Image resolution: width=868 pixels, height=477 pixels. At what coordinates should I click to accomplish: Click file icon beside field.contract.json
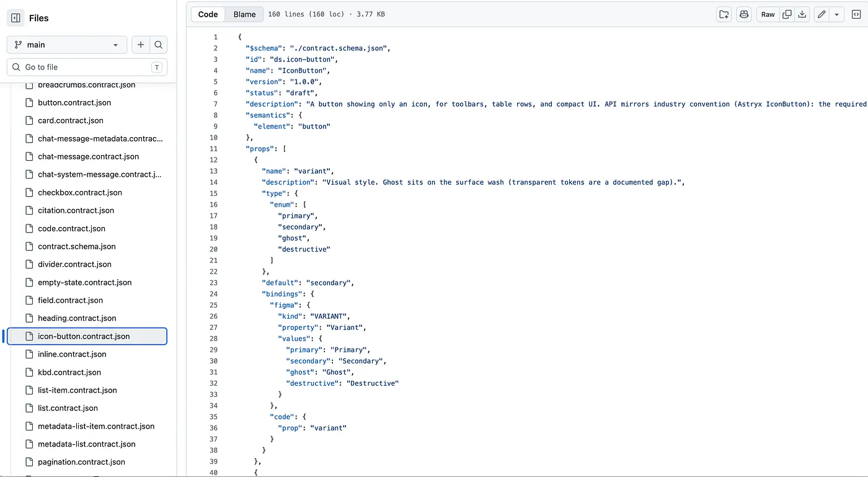(x=29, y=300)
